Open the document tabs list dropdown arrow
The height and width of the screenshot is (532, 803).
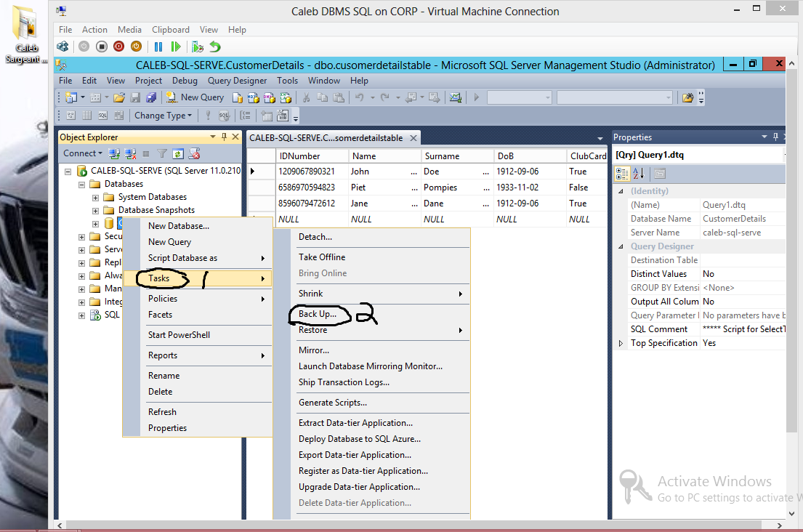pos(600,138)
